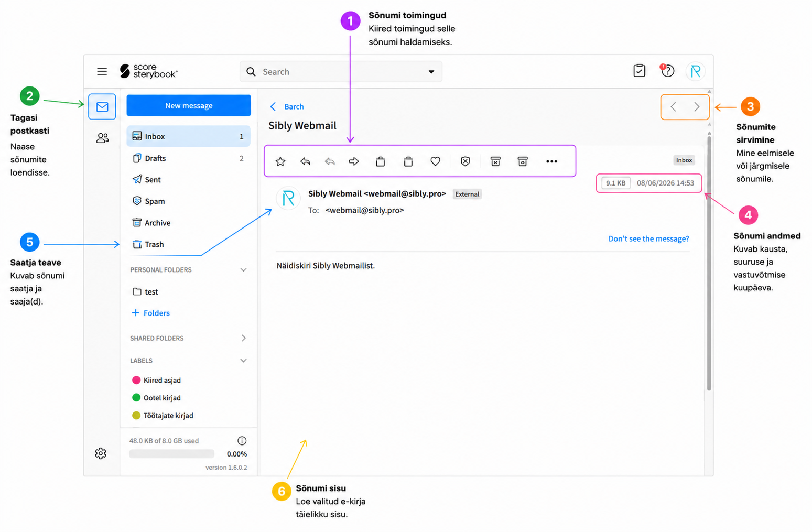Collapse the Personal Folders section

(x=243, y=270)
